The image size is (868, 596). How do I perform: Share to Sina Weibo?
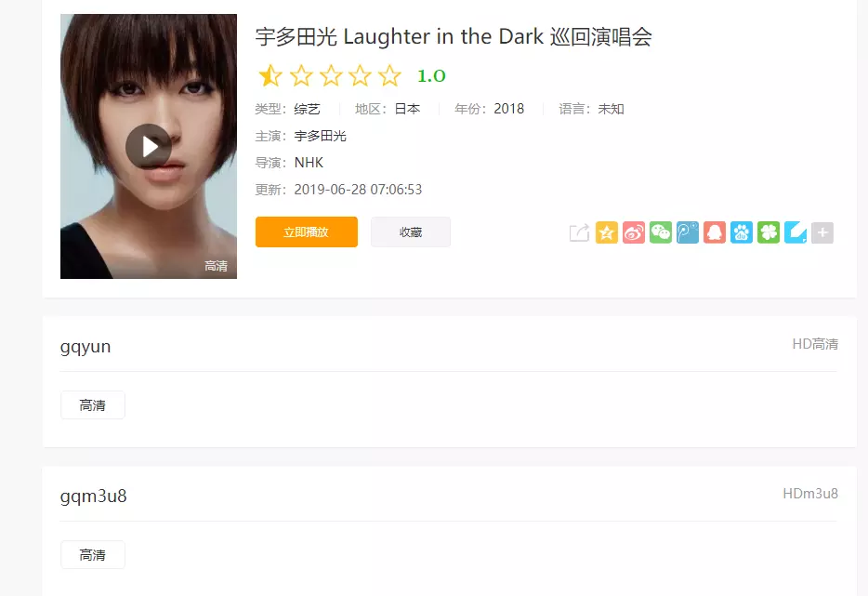coord(633,232)
